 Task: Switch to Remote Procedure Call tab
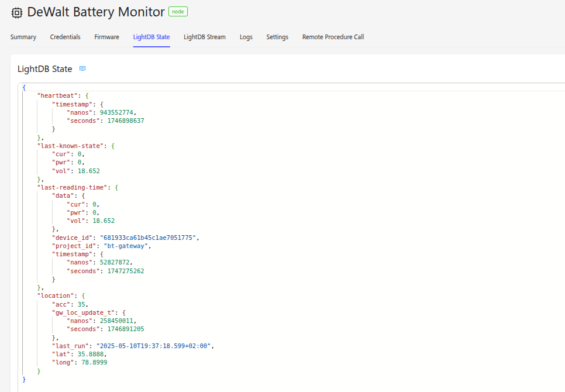[333, 37]
